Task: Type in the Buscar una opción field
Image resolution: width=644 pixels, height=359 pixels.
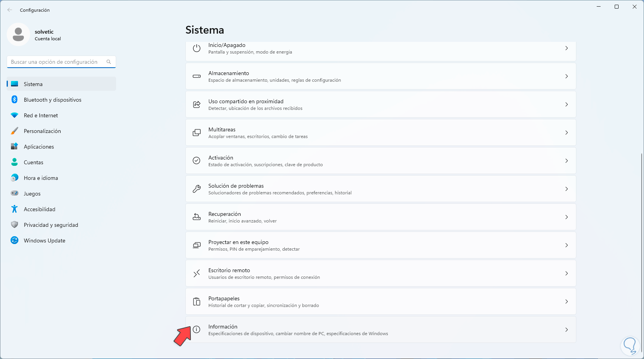Action: tap(57, 62)
